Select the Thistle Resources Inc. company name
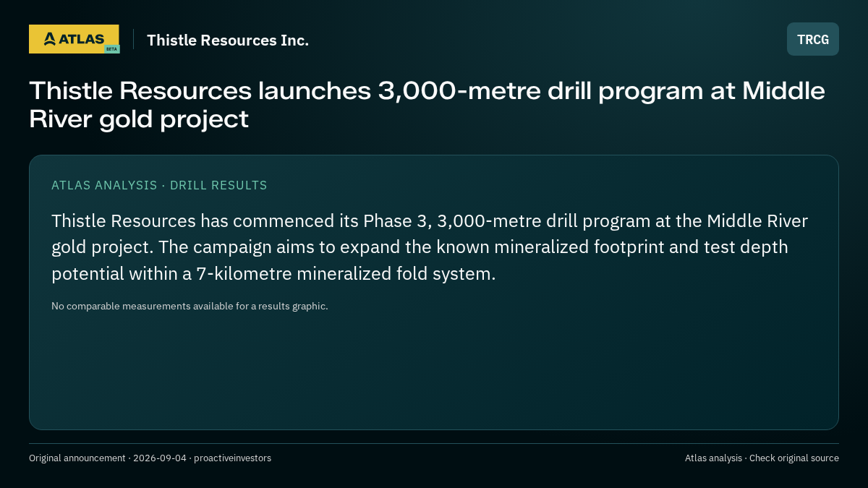Viewport: 868px width, 488px height. coord(228,40)
